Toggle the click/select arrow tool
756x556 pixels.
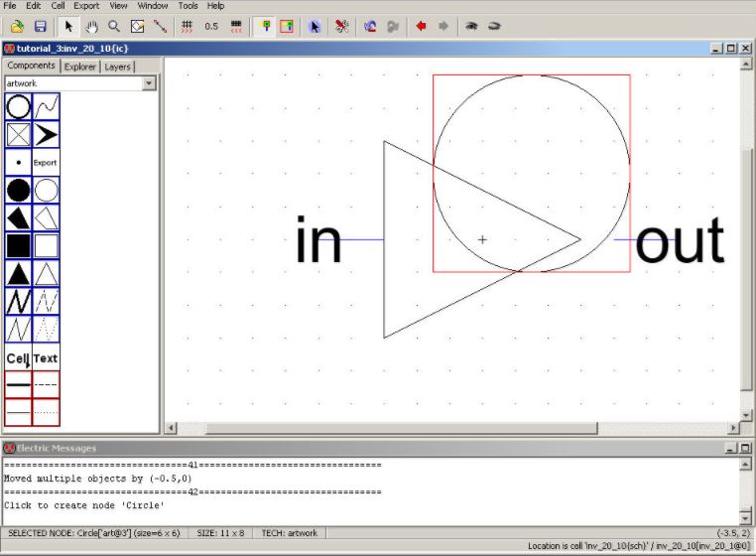tap(68, 26)
